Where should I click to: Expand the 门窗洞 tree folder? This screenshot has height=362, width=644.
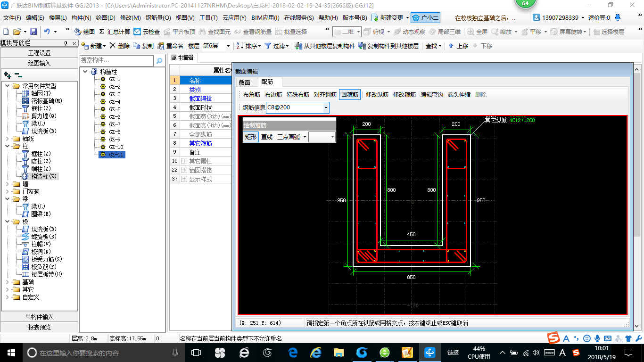tap(7, 191)
